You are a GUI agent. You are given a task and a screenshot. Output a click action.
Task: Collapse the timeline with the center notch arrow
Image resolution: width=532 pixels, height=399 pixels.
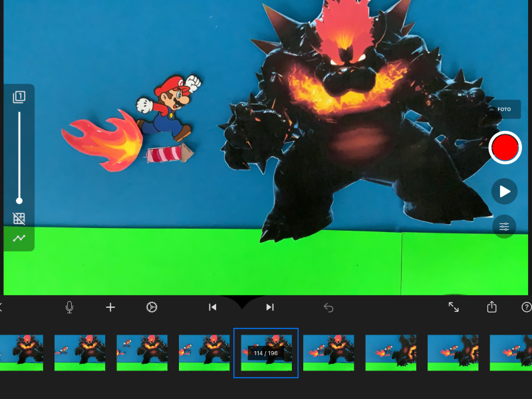242,303
